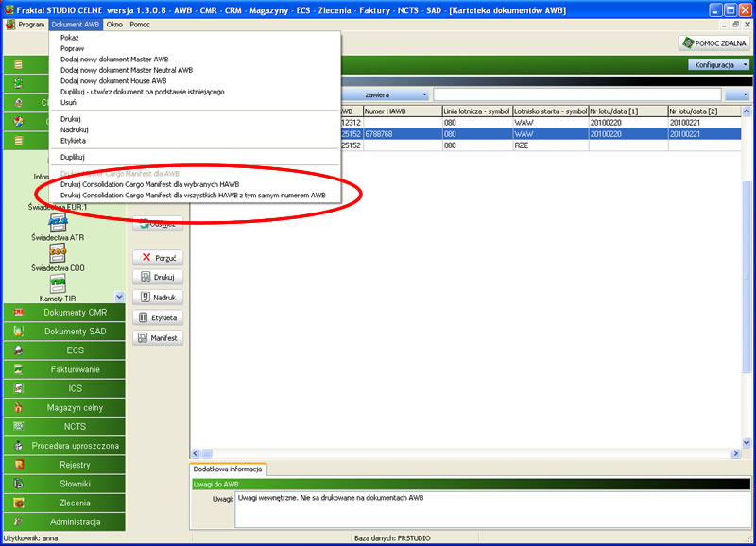Viewport: 756px width, 546px height.
Task: Open the Okno menu
Action: tap(114, 25)
